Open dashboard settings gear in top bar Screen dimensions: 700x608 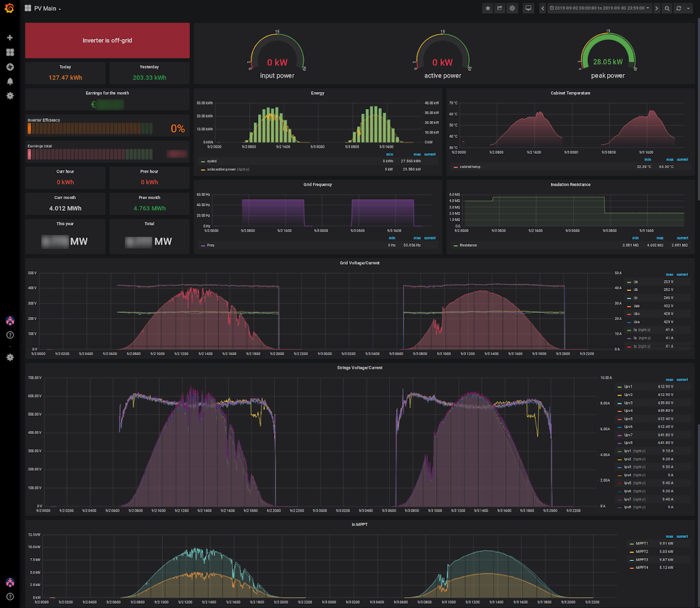(512, 8)
